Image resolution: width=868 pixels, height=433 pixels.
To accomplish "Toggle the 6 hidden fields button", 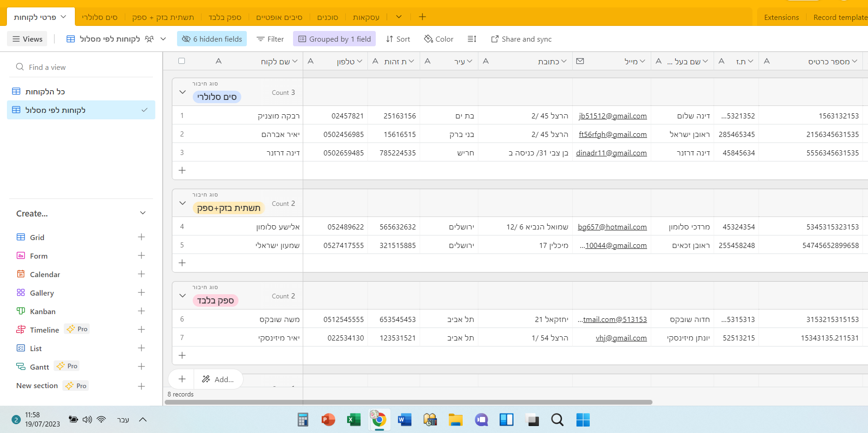I will pos(212,39).
